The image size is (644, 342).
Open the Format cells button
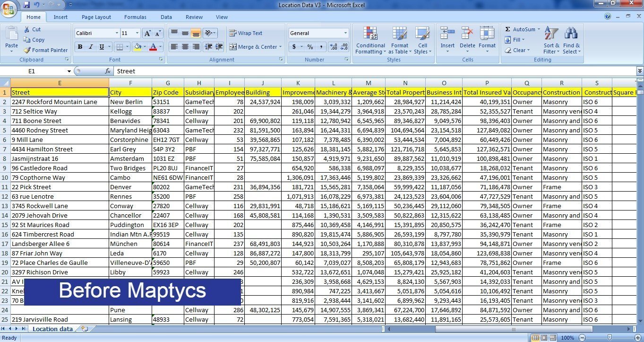(x=487, y=40)
